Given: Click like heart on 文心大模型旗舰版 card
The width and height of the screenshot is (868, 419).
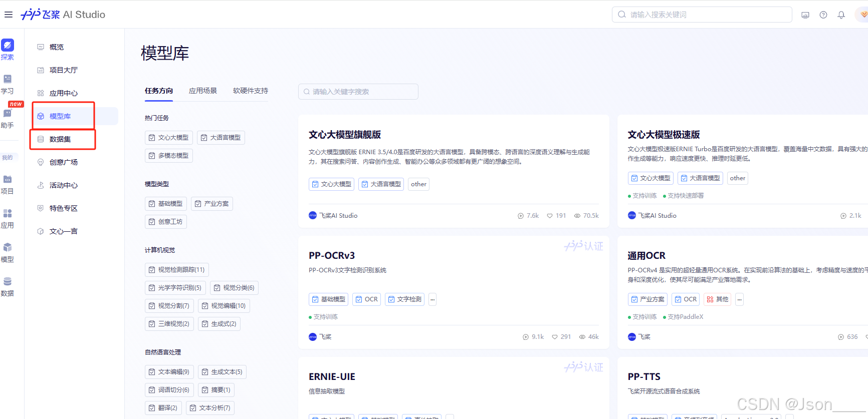Looking at the screenshot, I should coord(550,216).
